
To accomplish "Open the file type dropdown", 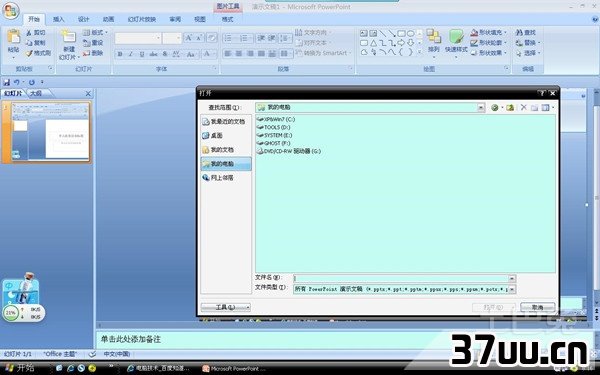I will coord(512,289).
